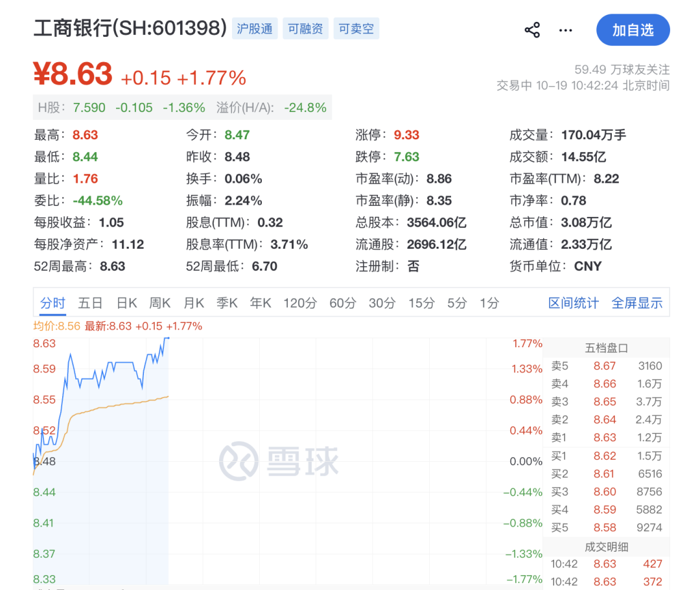700x590 pixels.
Task: Switch to the 月K chart tab
Action: 194,303
